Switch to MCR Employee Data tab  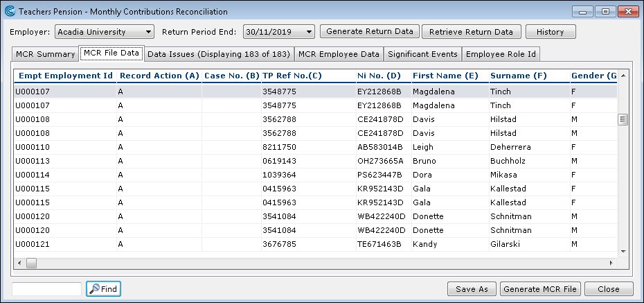(x=339, y=54)
